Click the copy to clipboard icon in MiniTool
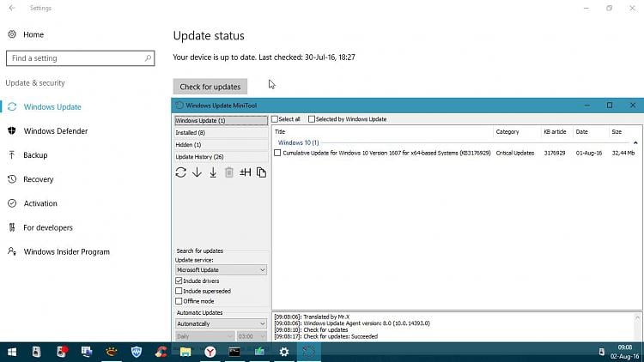Image resolution: width=644 pixels, height=362 pixels. [261, 172]
